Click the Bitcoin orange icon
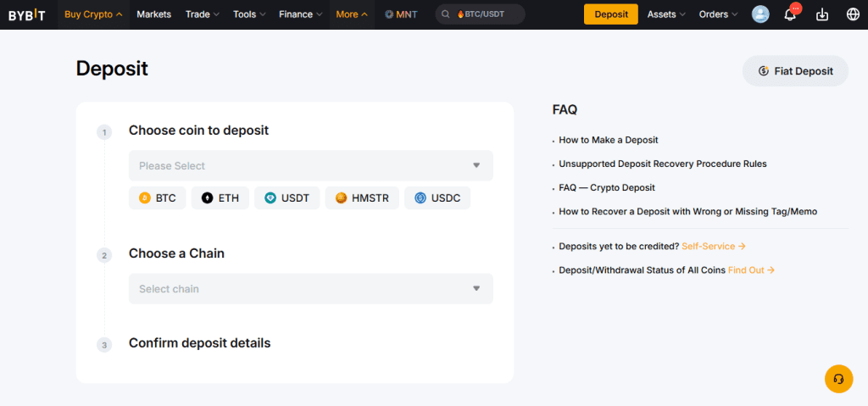This screenshot has width=868, height=406. pyautogui.click(x=145, y=198)
